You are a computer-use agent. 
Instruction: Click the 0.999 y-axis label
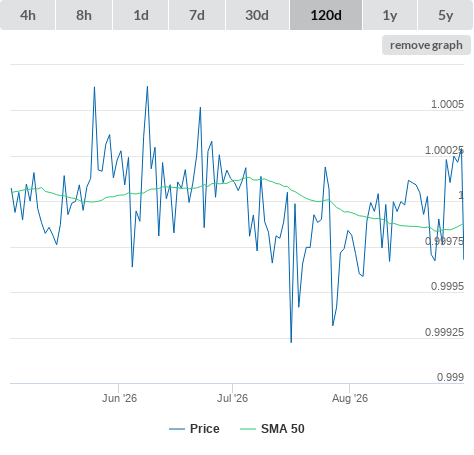(450, 377)
